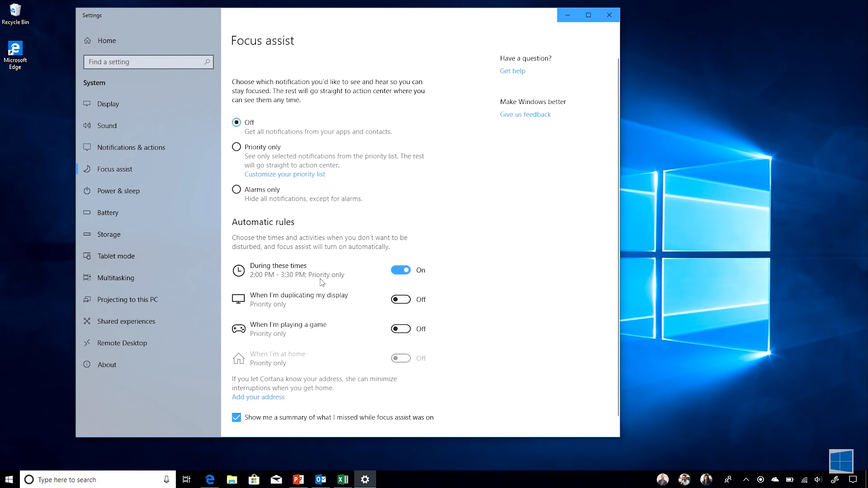The height and width of the screenshot is (488, 868).
Task: Click the search magnifier in Find a setting
Action: (x=207, y=62)
